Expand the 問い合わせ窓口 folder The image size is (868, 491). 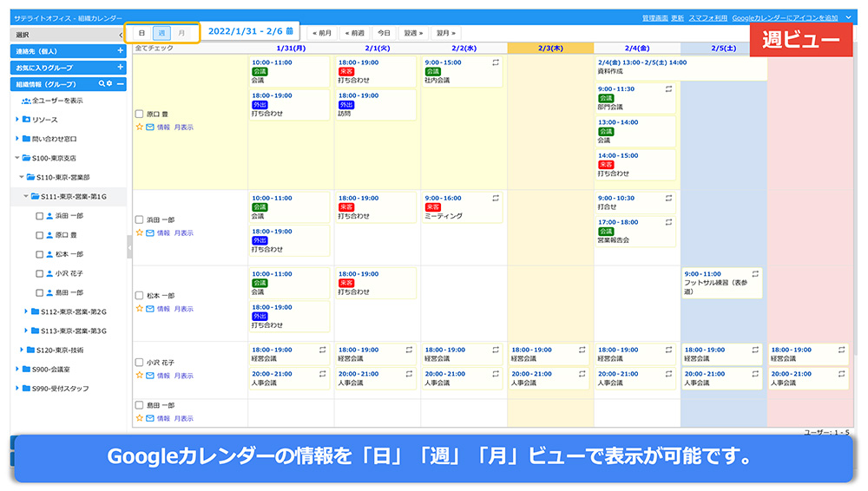(x=16, y=139)
